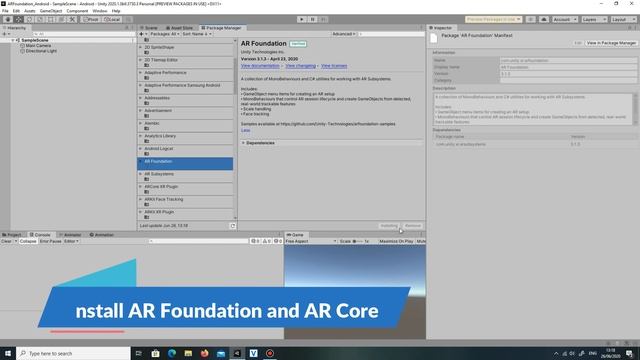Click the Pause button in the toolbar
This screenshot has height=360, width=640.
[x=312, y=19]
